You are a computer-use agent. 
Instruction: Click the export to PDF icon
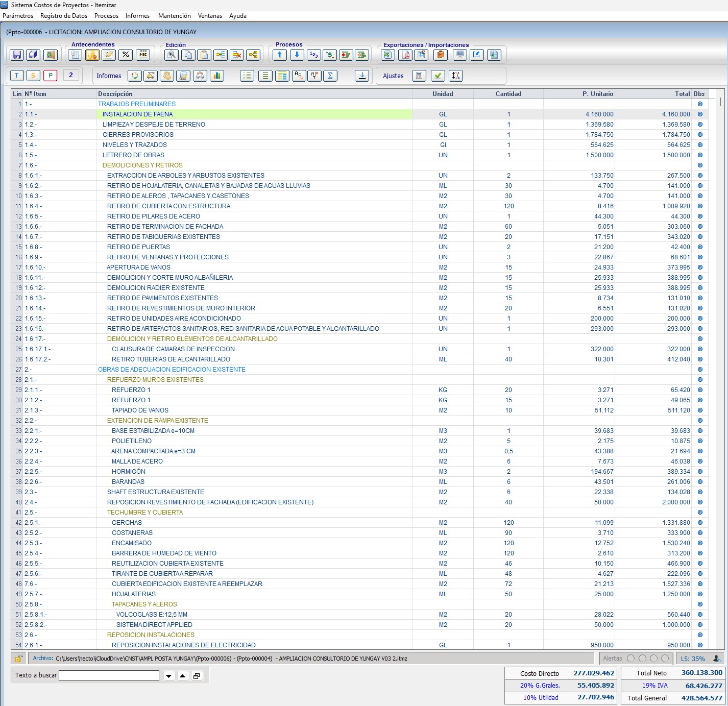pyautogui.click(x=405, y=55)
